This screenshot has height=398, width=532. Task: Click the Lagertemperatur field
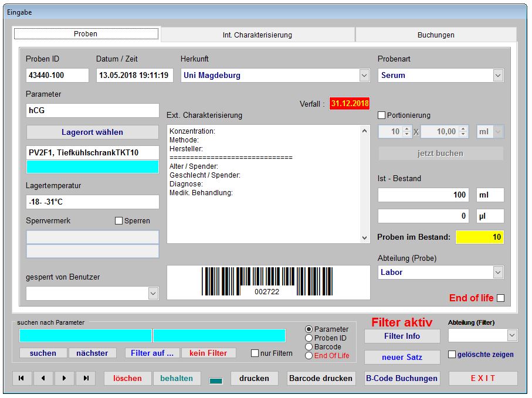click(92, 202)
